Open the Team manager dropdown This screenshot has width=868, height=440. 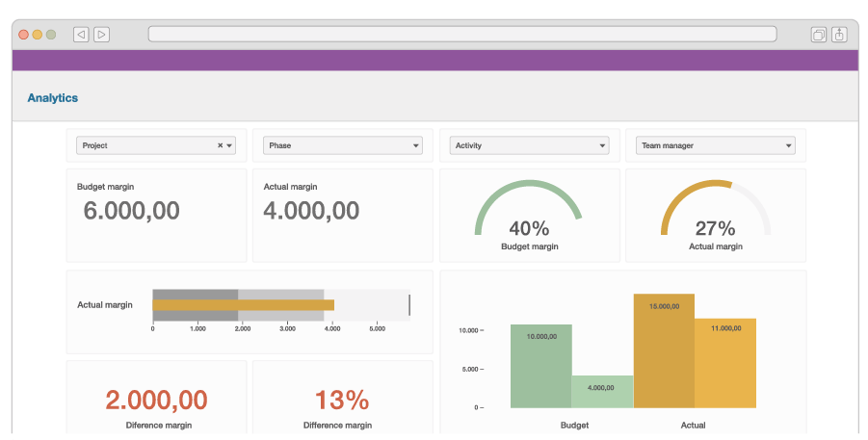coord(715,145)
